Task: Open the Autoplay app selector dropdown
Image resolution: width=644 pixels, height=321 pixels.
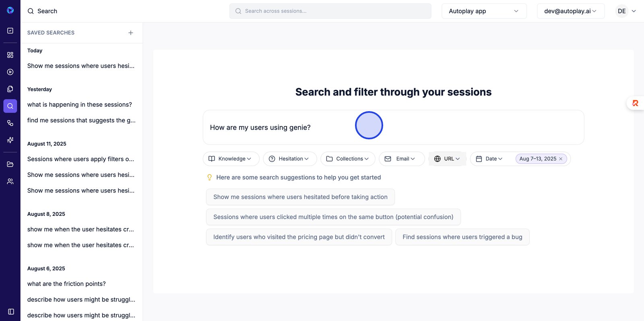Action: pos(484,11)
